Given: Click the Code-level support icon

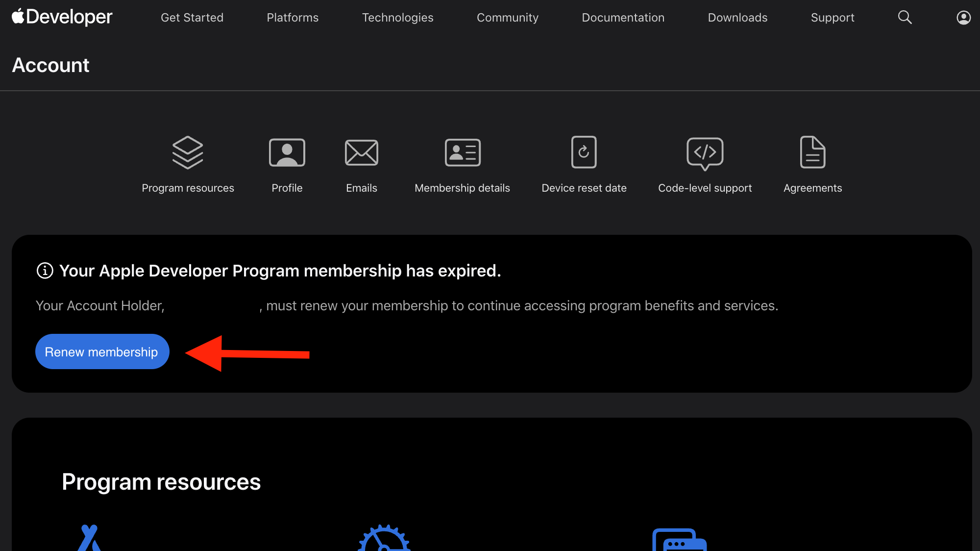Looking at the screenshot, I should point(705,154).
